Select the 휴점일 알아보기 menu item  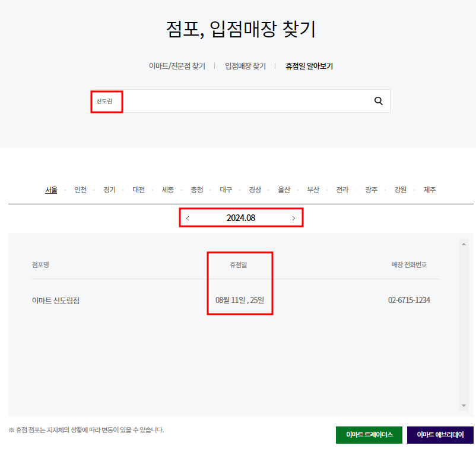(307, 66)
